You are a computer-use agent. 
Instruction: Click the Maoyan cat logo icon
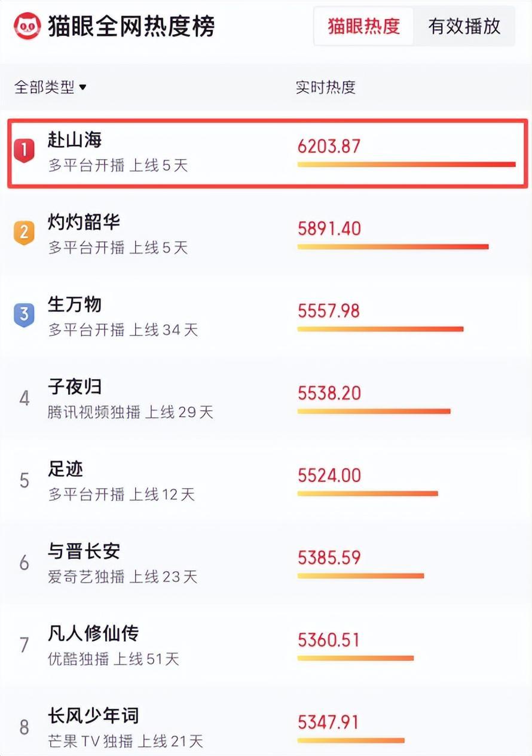pos(27,26)
